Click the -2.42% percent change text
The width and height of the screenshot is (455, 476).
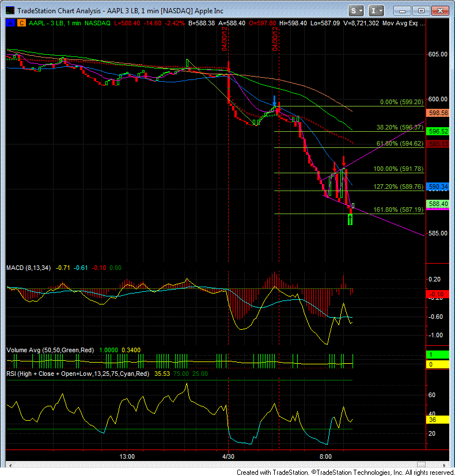pyautogui.click(x=175, y=23)
